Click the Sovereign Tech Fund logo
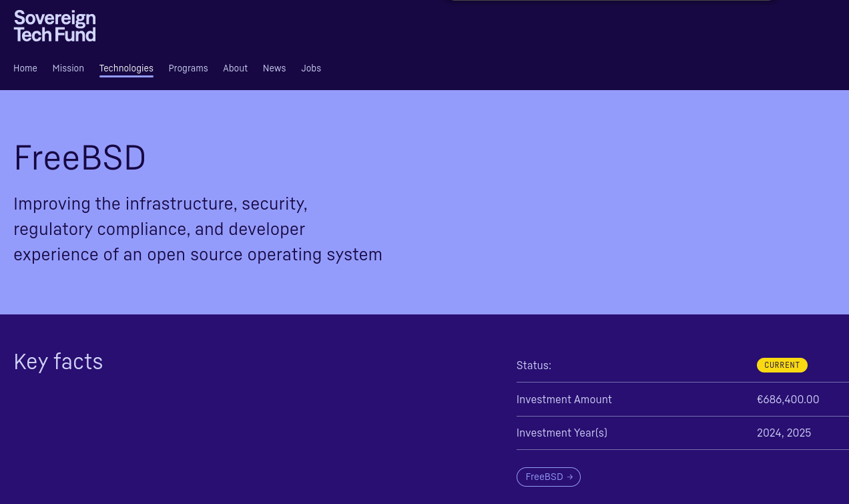Viewport: 849px width, 504px height. (x=54, y=25)
